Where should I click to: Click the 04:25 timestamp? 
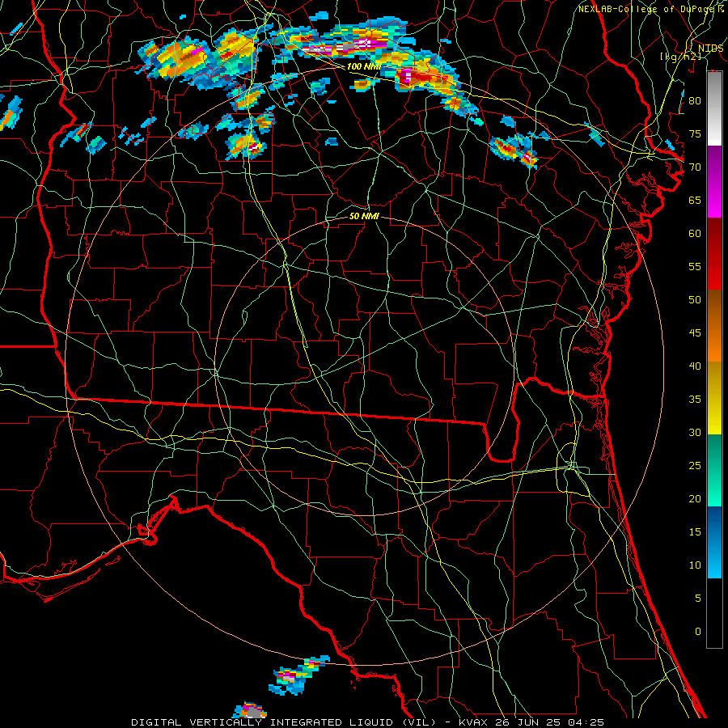[x=585, y=722]
